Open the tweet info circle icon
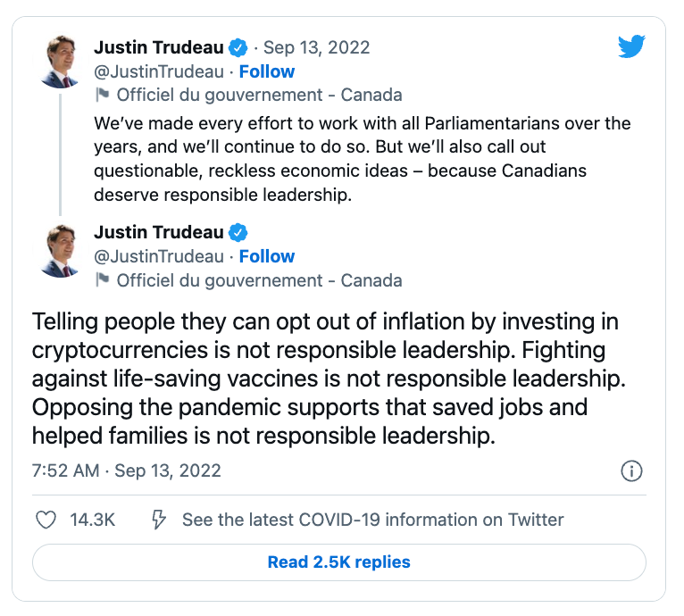Screen dimensions: 684x616 631,470
